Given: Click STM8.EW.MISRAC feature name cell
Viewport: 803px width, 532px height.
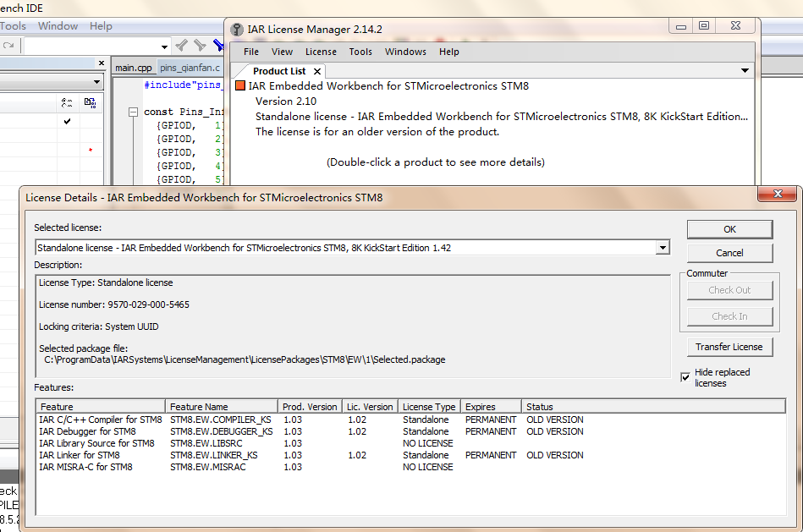Looking at the screenshot, I should coord(208,467).
